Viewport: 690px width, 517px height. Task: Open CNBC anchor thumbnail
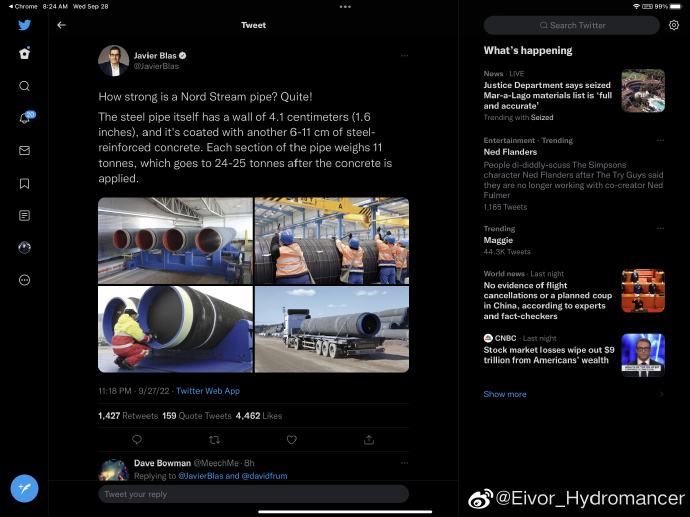point(643,355)
